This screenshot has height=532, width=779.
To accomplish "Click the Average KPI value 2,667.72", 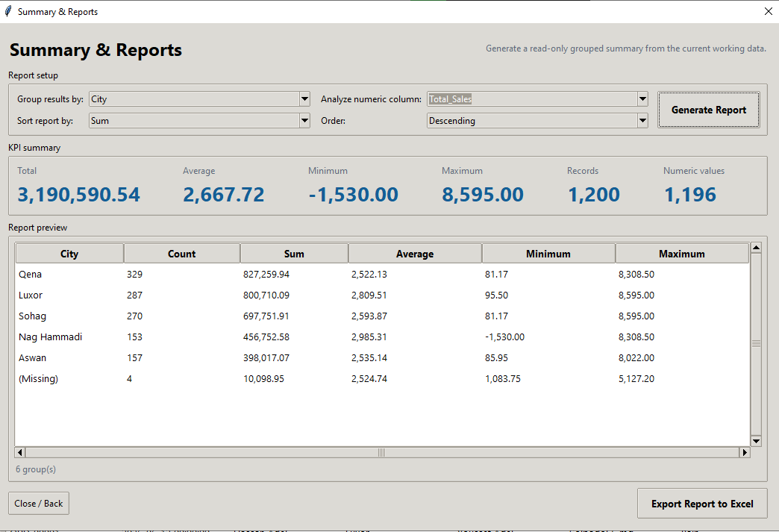I will click(x=224, y=194).
